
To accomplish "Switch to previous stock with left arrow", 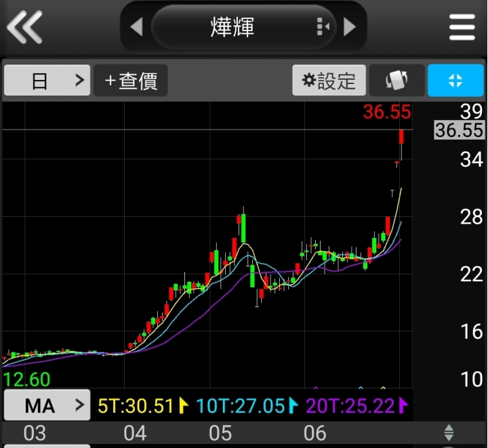I will point(137,27).
